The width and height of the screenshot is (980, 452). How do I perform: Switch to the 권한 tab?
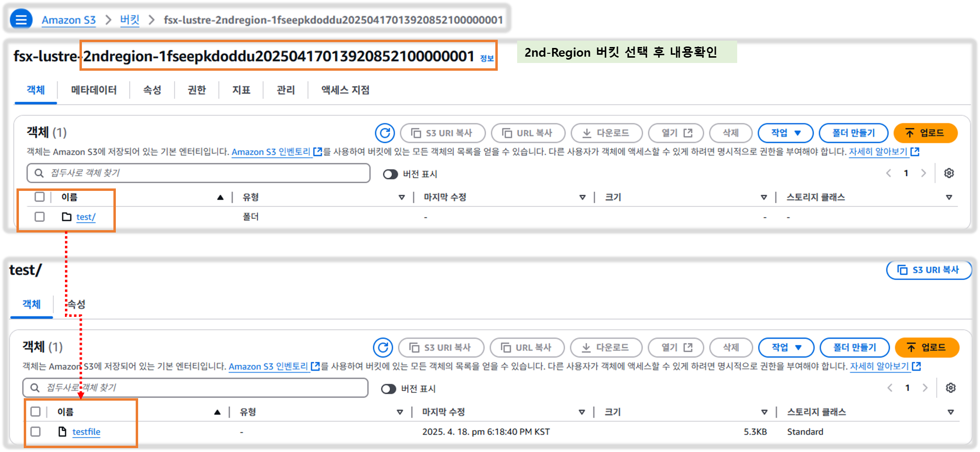196,90
